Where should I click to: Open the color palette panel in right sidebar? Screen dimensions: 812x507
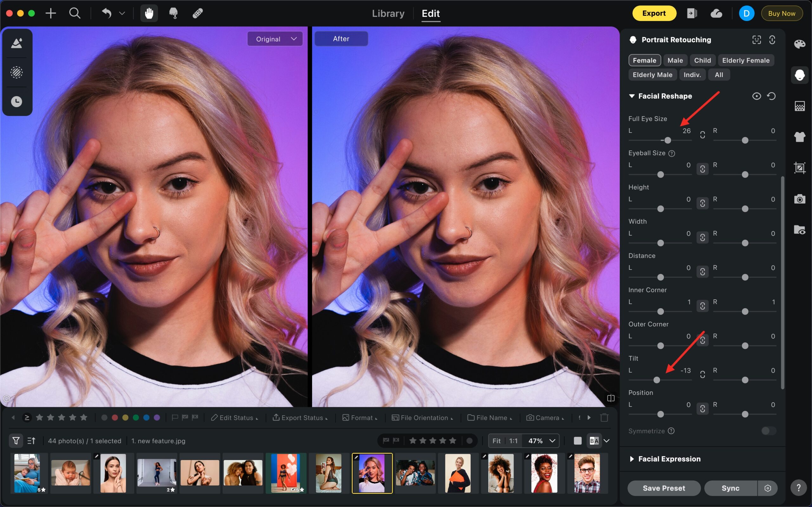point(800,44)
